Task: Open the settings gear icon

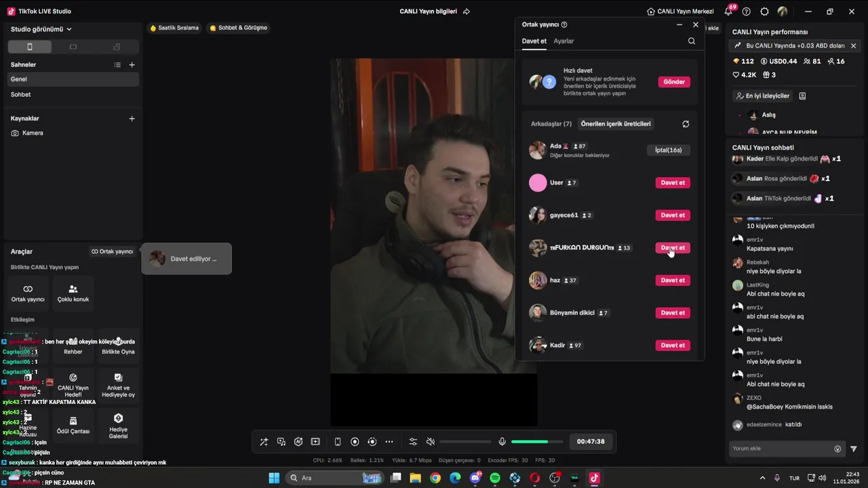Action: [764, 12]
